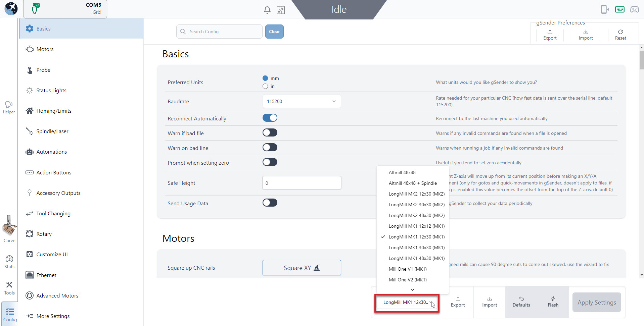This screenshot has width=644, height=326.
Task: Open the Baudrate 115200 dropdown
Action: point(302,101)
